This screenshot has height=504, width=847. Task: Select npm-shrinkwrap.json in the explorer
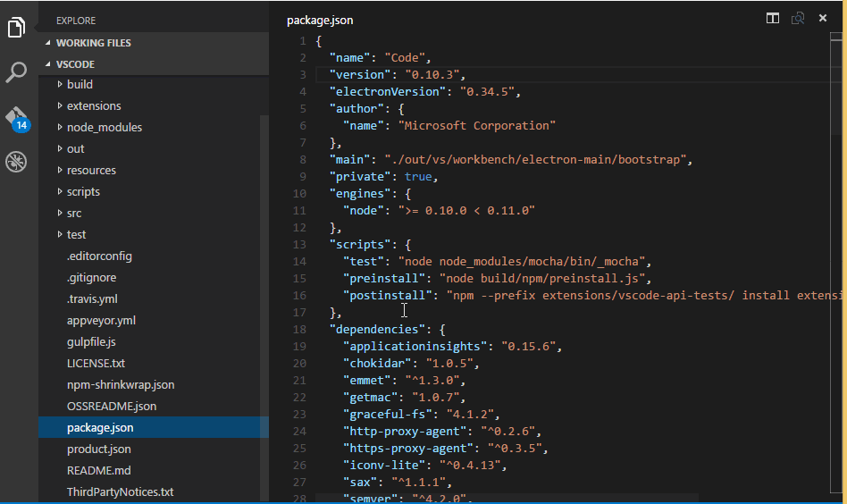point(120,384)
